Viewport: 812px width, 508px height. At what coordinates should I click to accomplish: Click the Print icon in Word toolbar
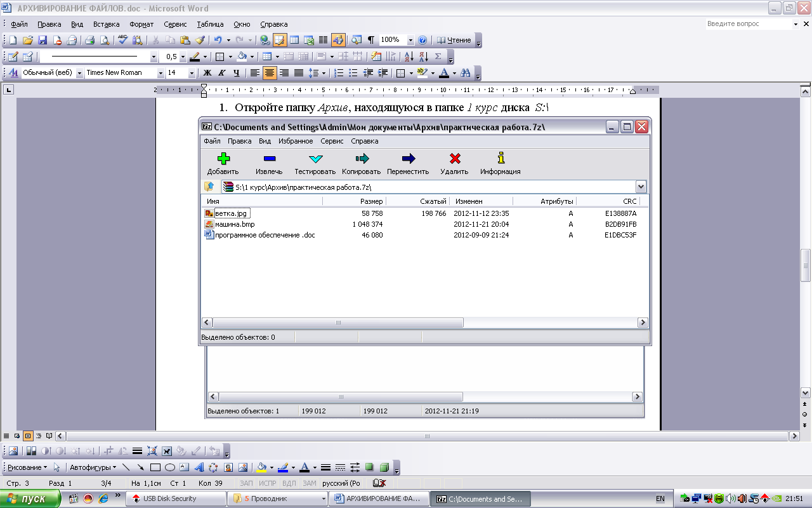point(89,40)
